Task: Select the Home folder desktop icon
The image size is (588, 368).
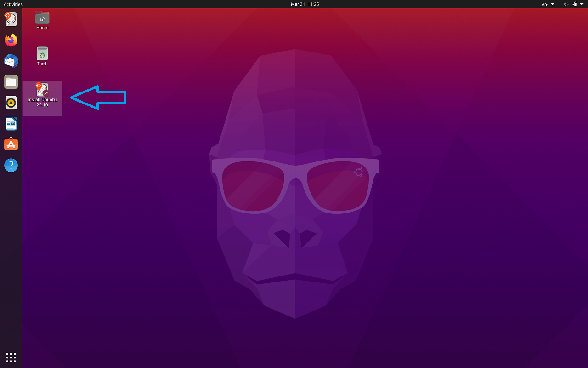Action: click(x=42, y=21)
